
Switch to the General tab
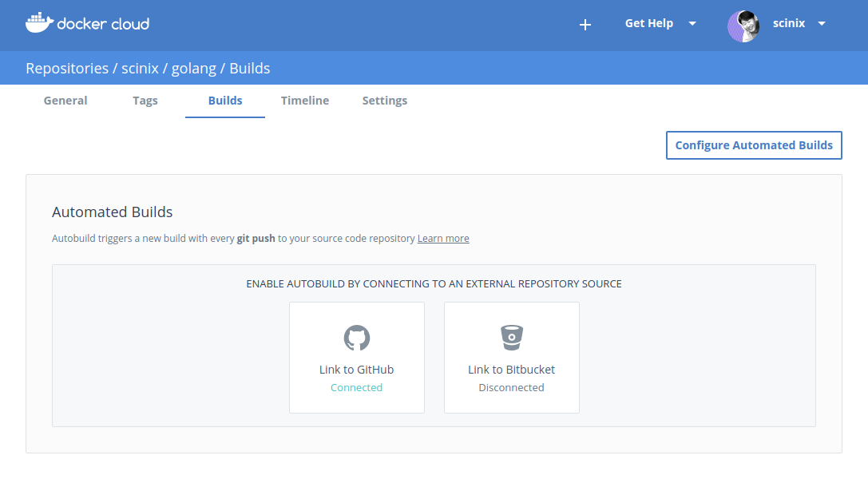pyautogui.click(x=65, y=101)
